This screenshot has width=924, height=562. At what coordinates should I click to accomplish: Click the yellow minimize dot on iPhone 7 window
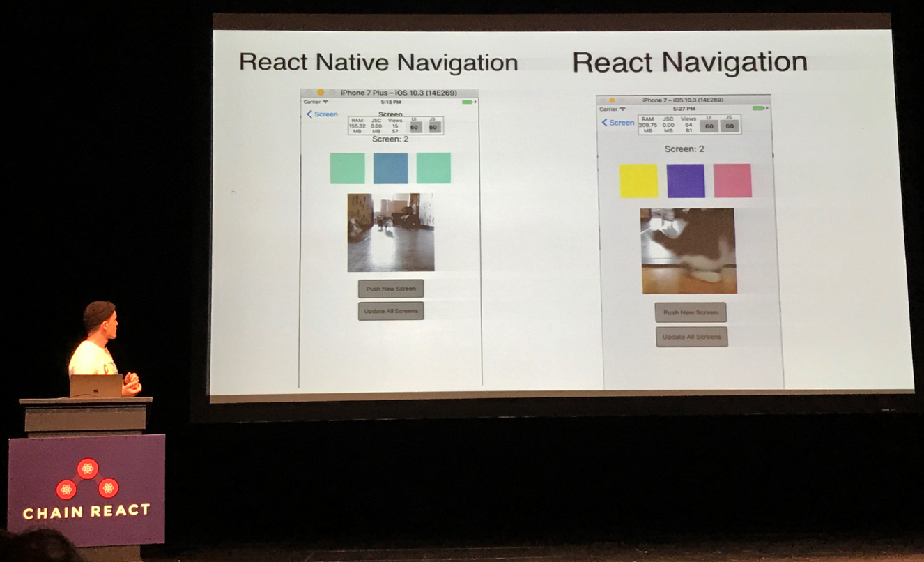(612, 100)
